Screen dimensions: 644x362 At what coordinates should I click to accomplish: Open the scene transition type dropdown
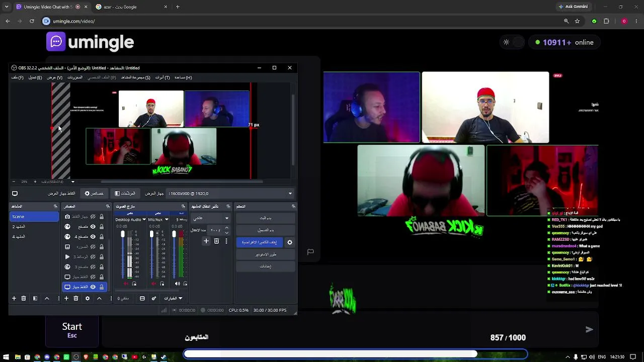pos(211,218)
